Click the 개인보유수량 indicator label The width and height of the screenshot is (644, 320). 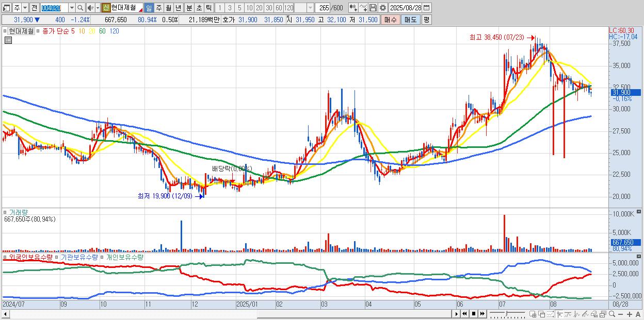(x=124, y=257)
